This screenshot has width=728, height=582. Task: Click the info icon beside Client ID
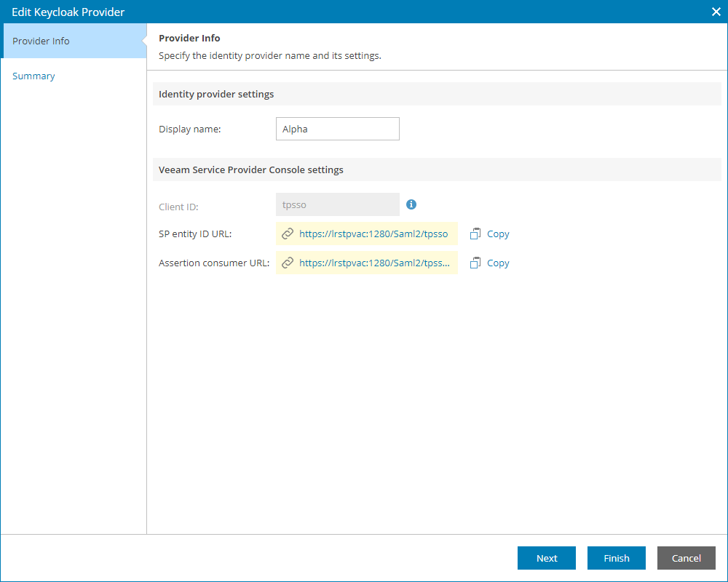tap(411, 204)
